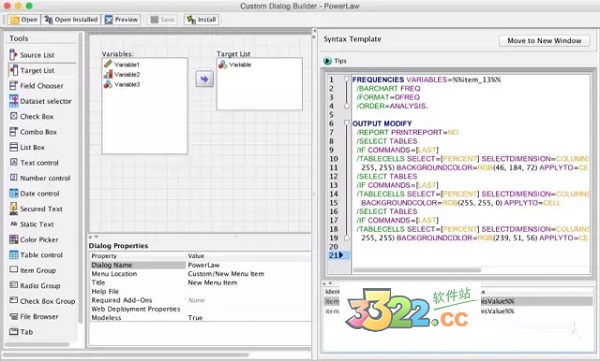Click the Title property row
This screenshot has height=361, width=600.
tap(200, 283)
